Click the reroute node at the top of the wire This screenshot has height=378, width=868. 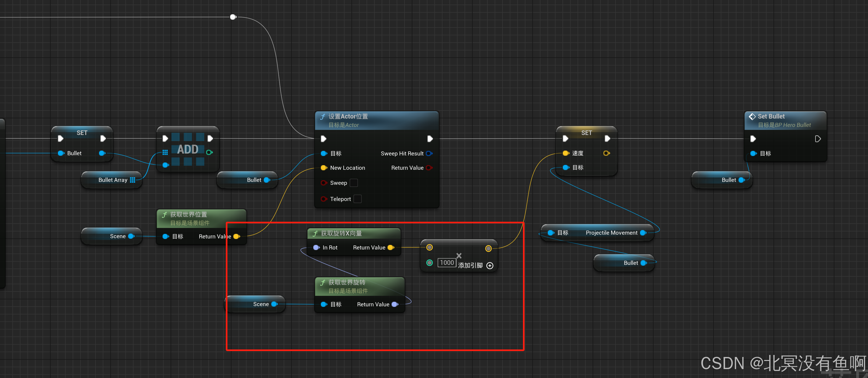tap(233, 17)
